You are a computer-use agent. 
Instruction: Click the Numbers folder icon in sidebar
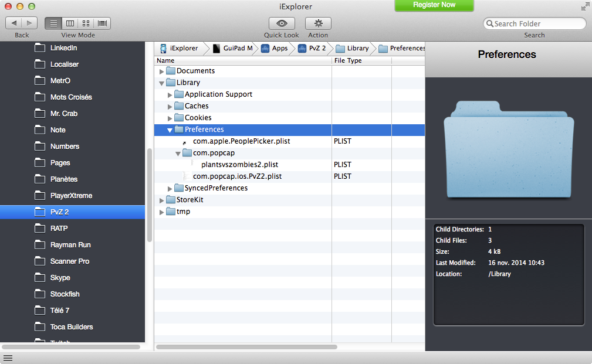point(40,147)
